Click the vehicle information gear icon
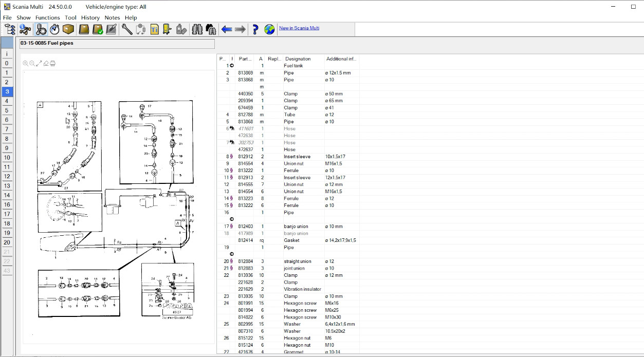644x357 pixels. click(25, 29)
